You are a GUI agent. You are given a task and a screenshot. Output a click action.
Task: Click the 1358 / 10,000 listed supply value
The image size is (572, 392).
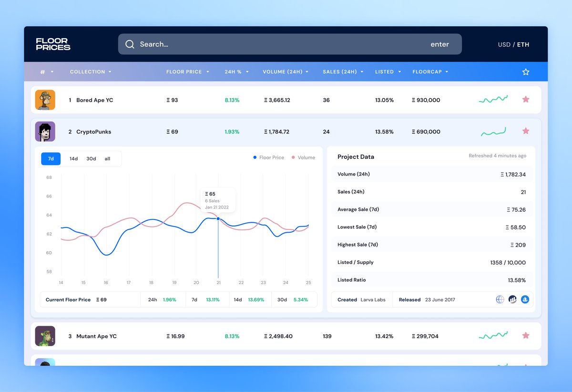click(508, 263)
